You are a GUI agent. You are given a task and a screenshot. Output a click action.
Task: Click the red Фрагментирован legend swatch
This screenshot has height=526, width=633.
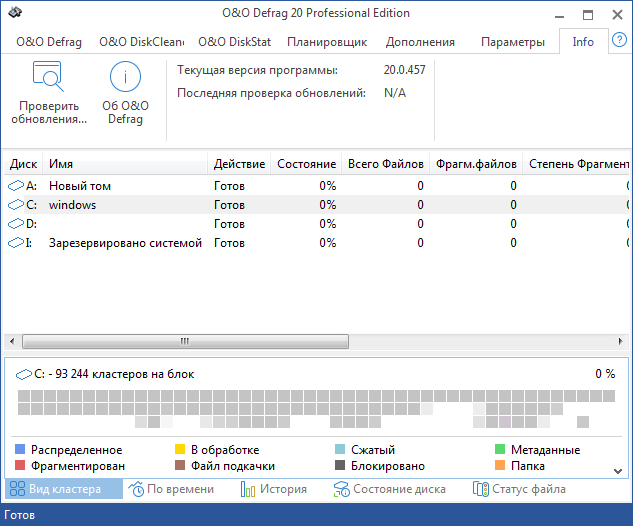(20, 465)
